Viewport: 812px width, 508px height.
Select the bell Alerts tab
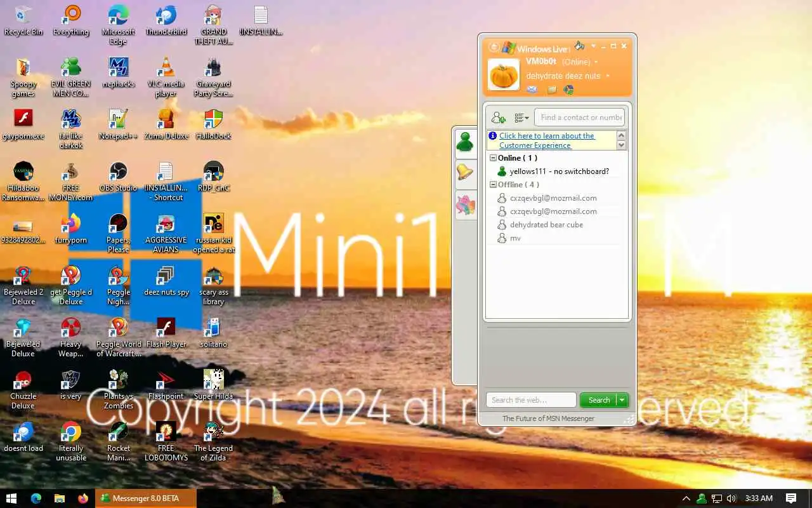pos(466,172)
